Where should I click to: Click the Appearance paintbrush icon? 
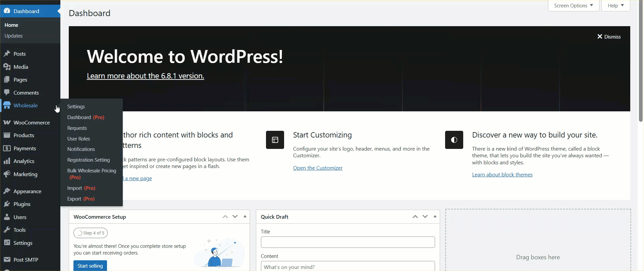click(x=7, y=191)
